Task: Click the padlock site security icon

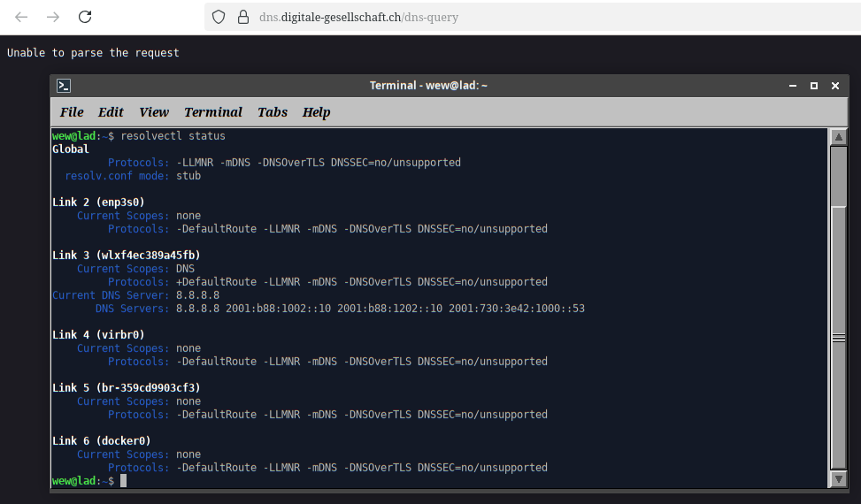Action: (x=243, y=17)
